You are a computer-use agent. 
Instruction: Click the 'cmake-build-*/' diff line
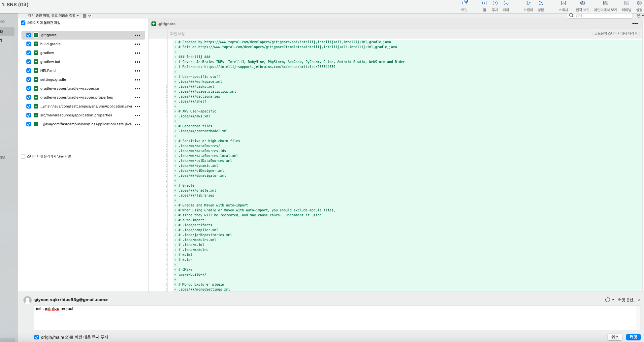coord(192,274)
